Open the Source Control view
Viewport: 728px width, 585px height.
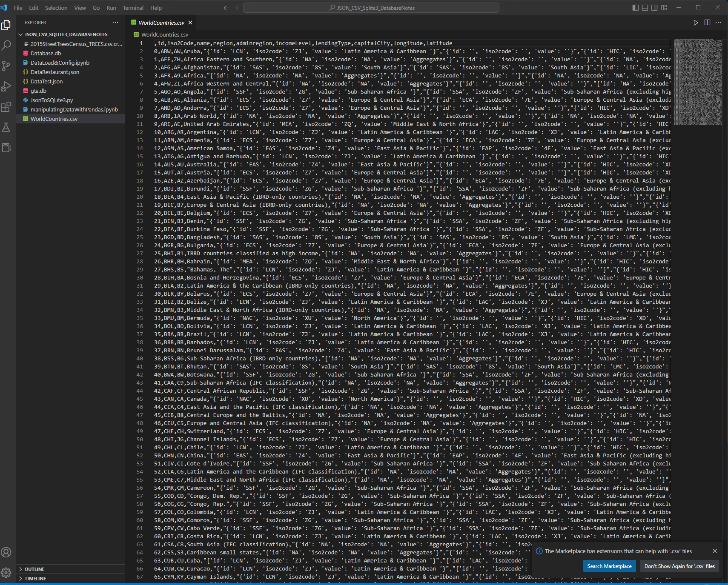(x=6, y=66)
